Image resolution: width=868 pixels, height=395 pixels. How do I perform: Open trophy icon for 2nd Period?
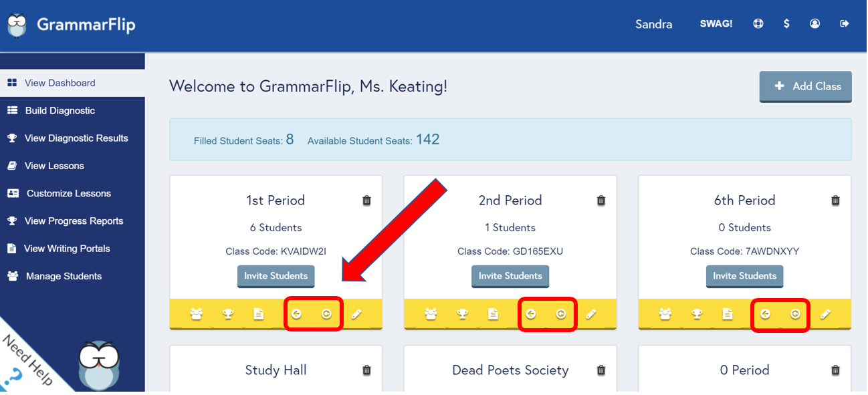point(462,314)
